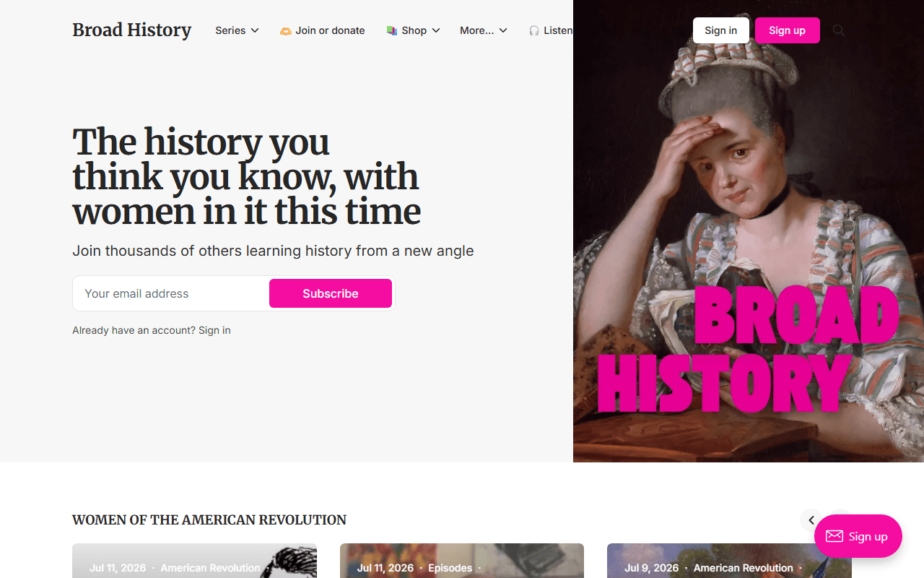Click the headphones icon beside Listen
This screenshot has width=924, height=578.
click(x=534, y=31)
